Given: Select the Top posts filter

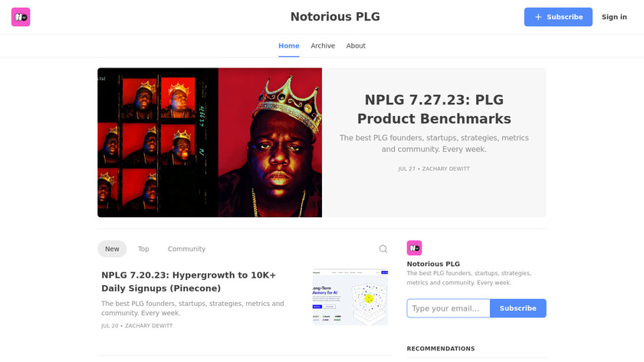Looking at the screenshot, I should click(143, 249).
